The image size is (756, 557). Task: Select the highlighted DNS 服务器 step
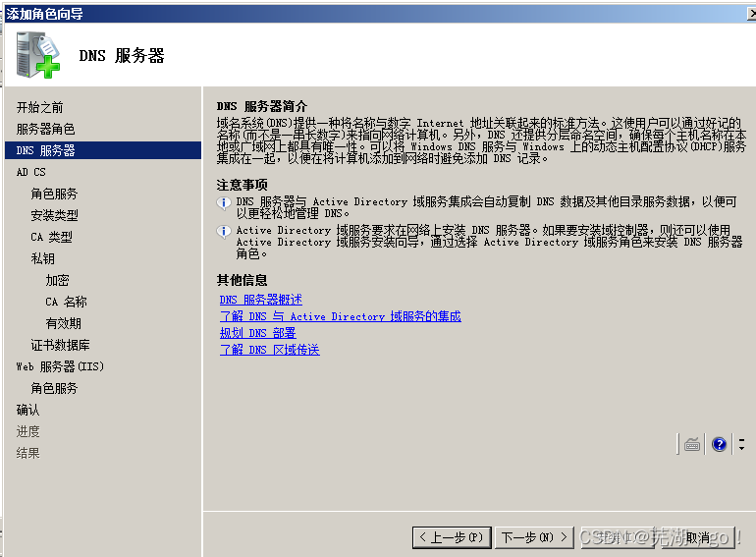(103, 150)
